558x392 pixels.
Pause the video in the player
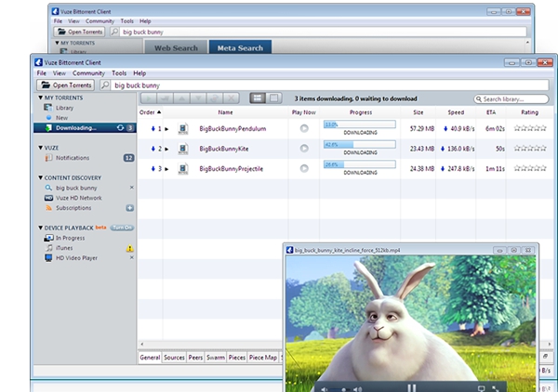410,386
